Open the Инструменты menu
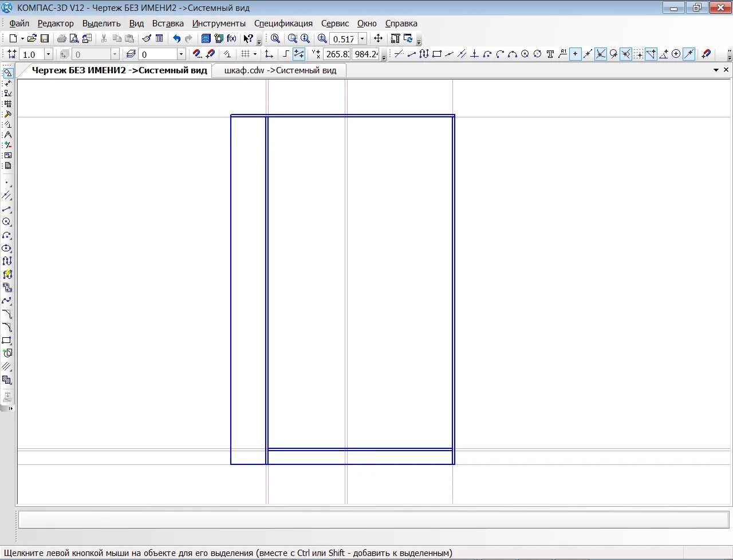 219,23
